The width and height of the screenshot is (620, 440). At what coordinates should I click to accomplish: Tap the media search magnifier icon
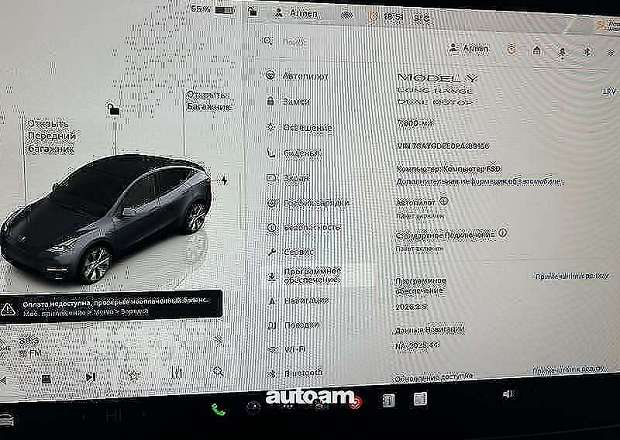[x=218, y=371]
